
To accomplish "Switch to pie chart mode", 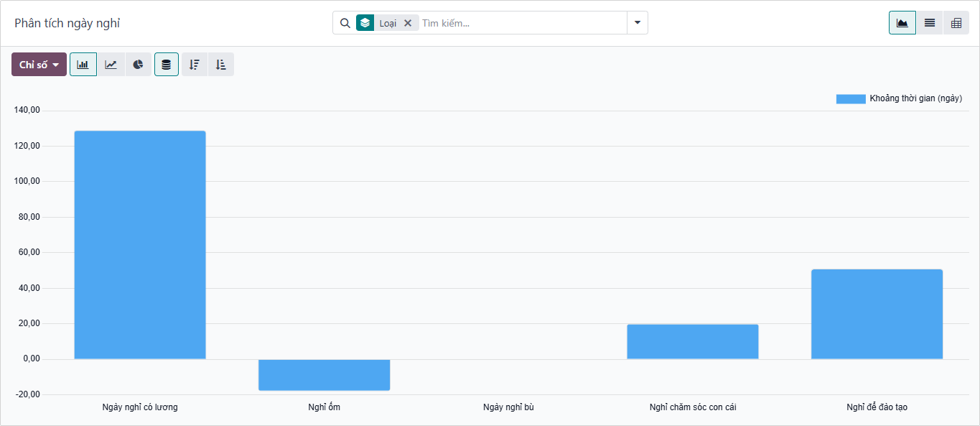I will click(x=138, y=65).
